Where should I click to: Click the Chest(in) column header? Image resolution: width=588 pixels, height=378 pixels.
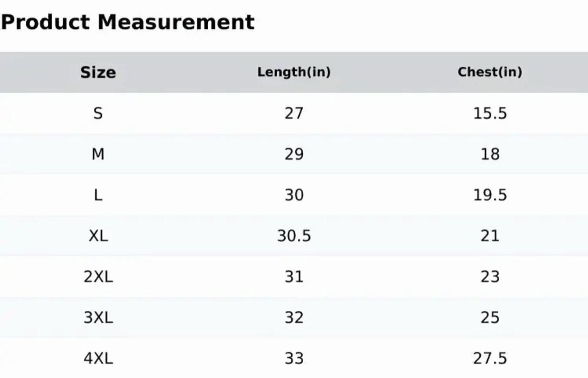click(x=490, y=72)
